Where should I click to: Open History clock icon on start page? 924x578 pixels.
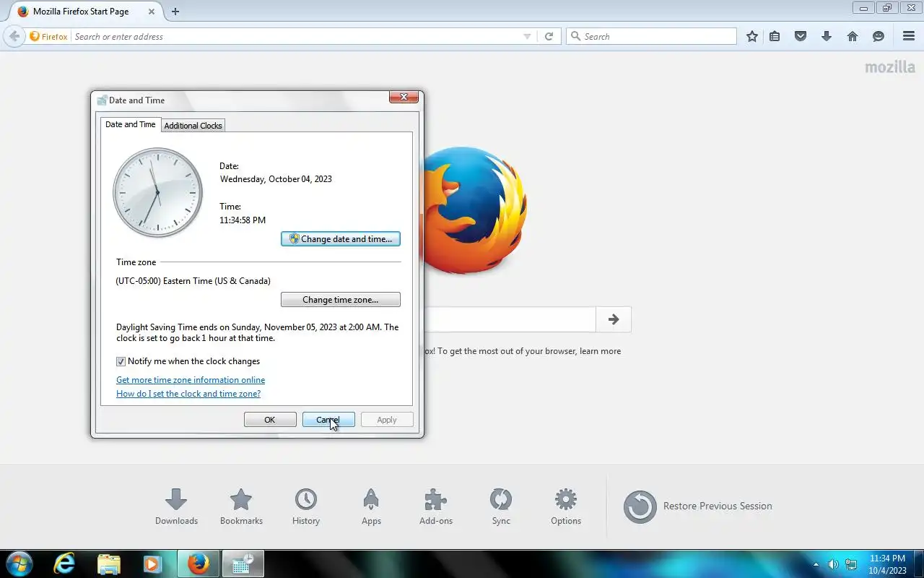point(306,506)
